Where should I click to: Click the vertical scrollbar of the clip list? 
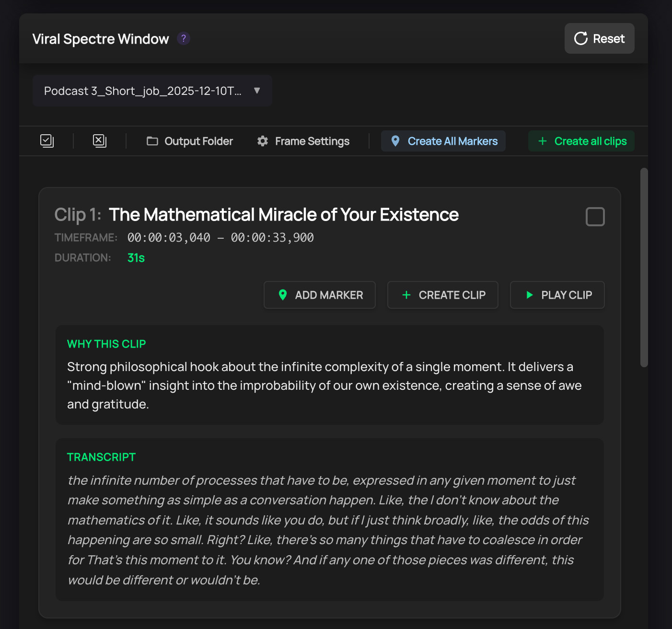tap(644, 267)
